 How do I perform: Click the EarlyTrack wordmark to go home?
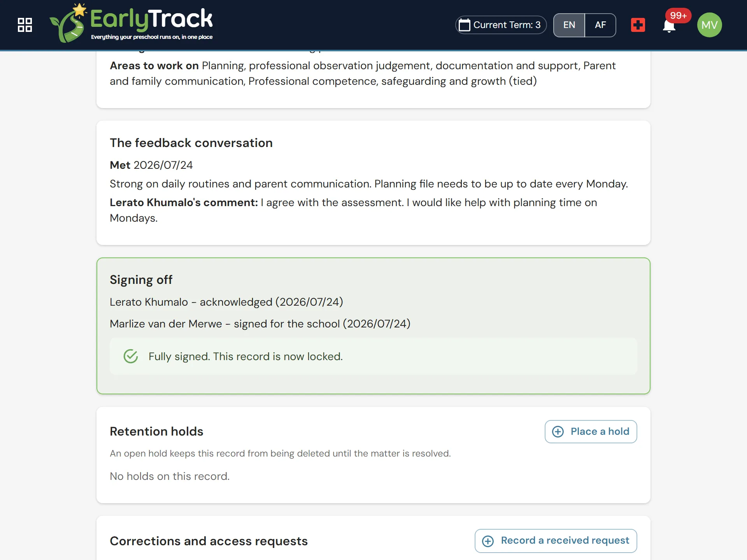151,19
